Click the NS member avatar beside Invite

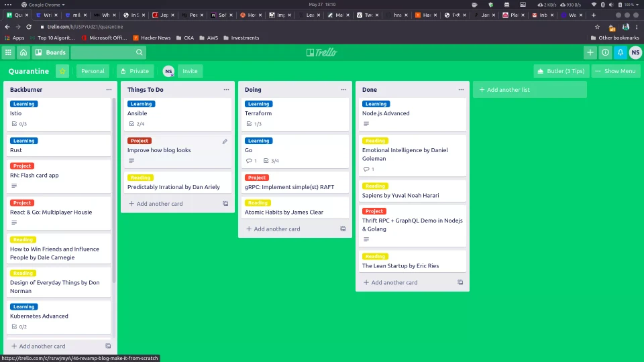point(168,71)
